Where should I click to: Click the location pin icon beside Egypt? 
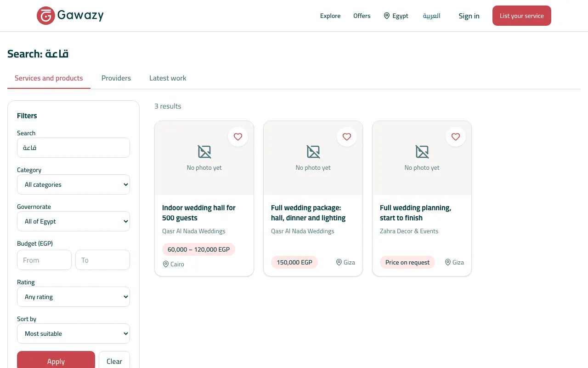coord(387,16)
